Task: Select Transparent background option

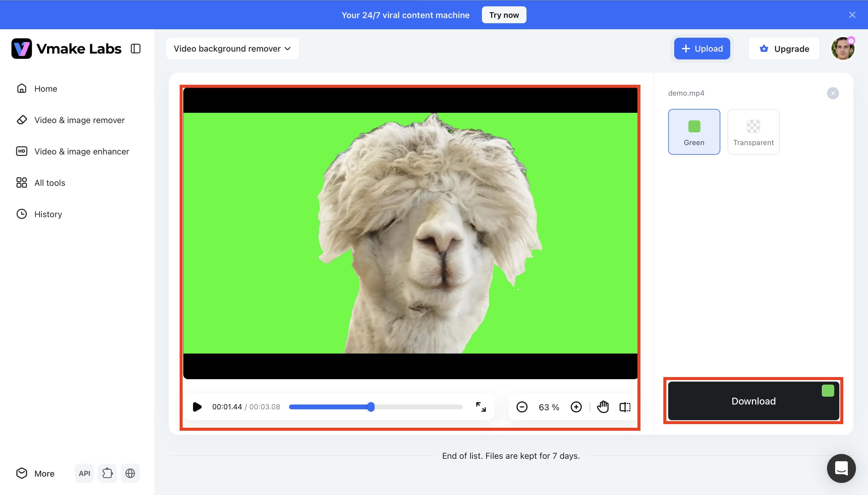Action: coord(753,132)
